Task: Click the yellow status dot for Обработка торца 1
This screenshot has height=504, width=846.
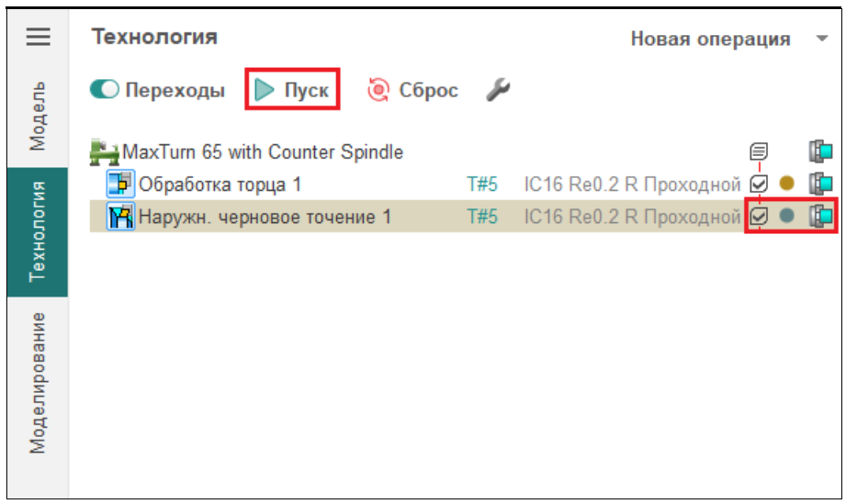Action: 786,184
